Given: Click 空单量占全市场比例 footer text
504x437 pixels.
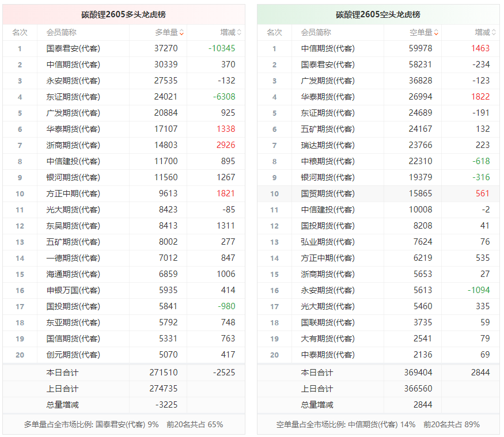Looking at the screenshot, I should click(378, 424).
